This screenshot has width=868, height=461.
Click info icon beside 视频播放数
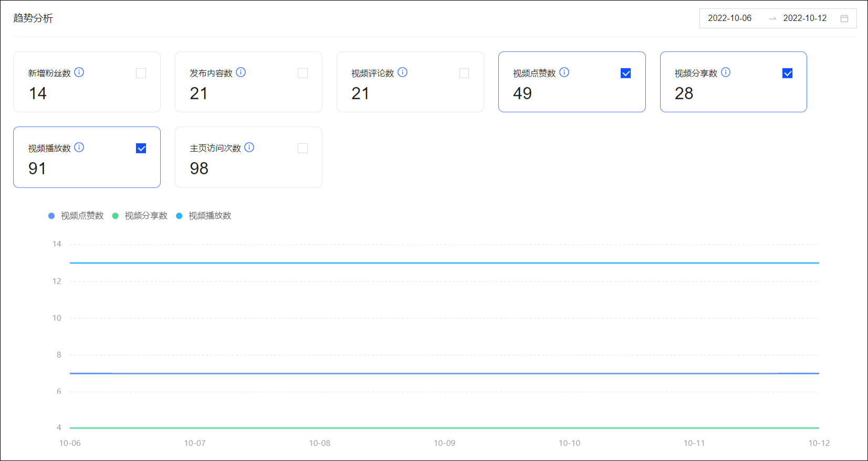coord(79,148)
